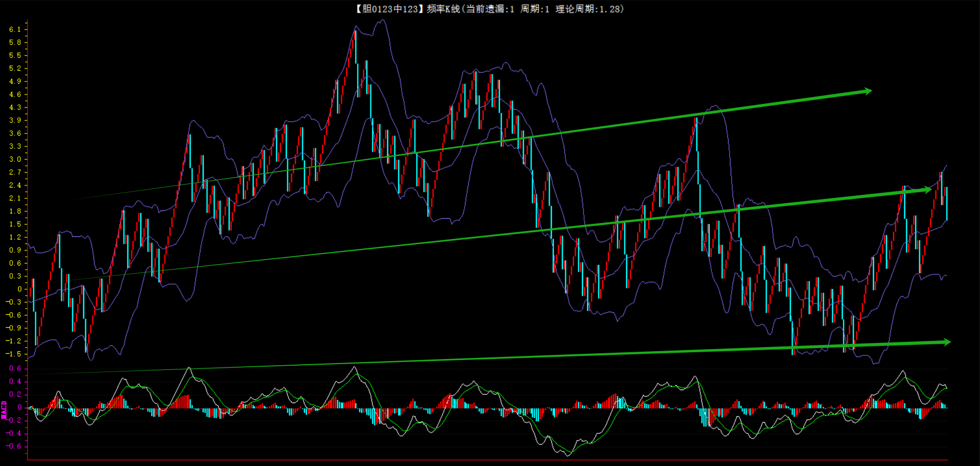
Task: Click the deepest trough of the MACD lines
Action: pos(568,455)
